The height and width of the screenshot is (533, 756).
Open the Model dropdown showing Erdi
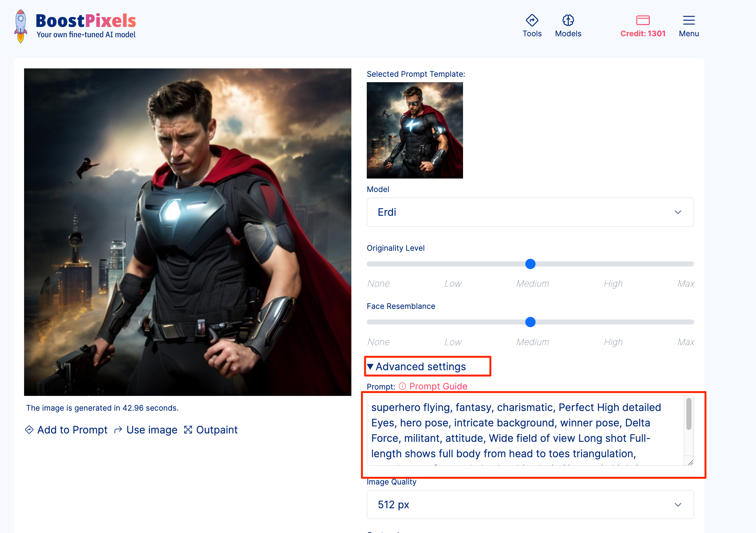[x=530, y=212]
